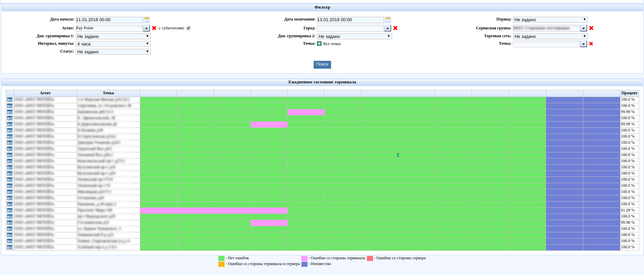Screen dimensions: 644x275
Task: Open the Период select
Action: coord(550,19)
